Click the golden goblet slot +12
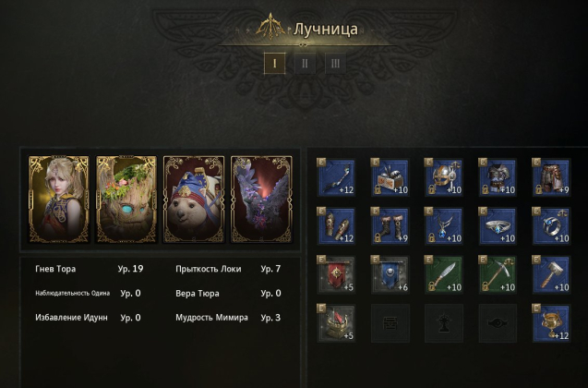Image resolution: width=588 pixels, height=388 pixels. click(551, 322)
